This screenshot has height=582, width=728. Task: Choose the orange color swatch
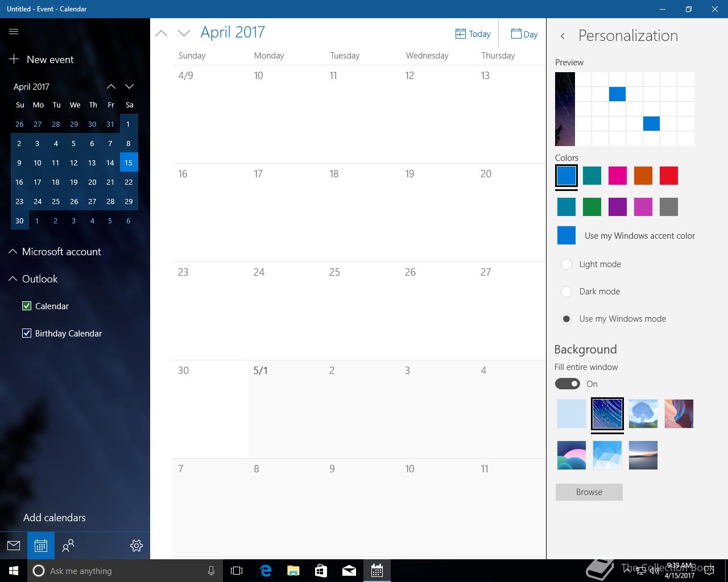(643, 176)
